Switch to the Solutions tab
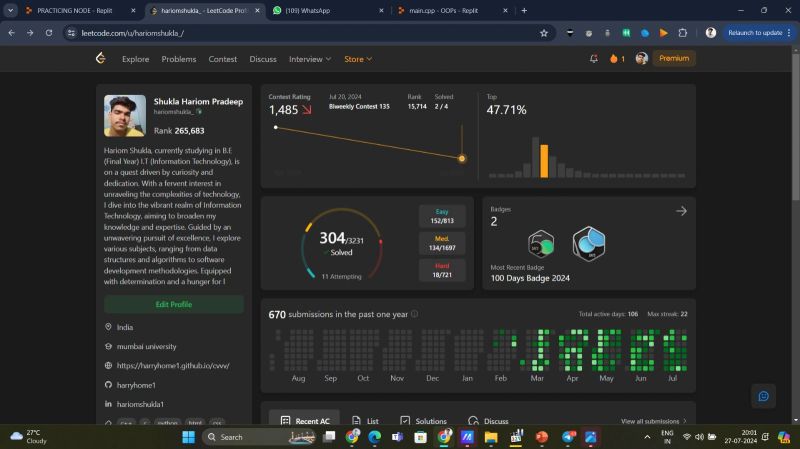This screenshot has height=449, width=800. [423, 421]
